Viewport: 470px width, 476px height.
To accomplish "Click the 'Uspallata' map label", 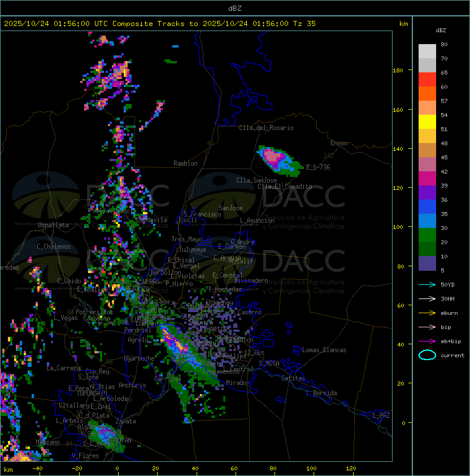I will [x=53, y=225].
